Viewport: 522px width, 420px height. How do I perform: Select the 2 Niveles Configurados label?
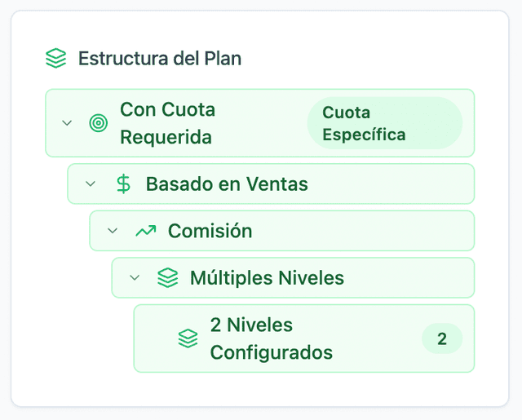[x=272, y=338]
